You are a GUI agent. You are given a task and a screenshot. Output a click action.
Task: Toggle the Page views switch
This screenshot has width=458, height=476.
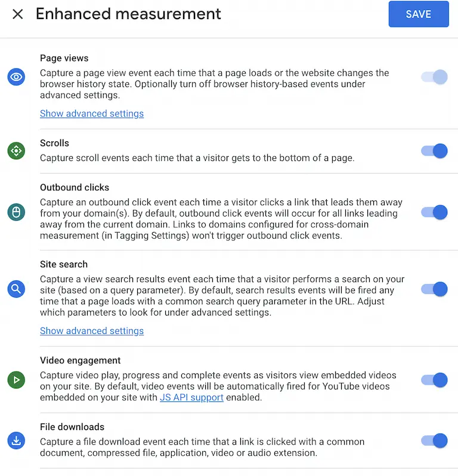434,77
